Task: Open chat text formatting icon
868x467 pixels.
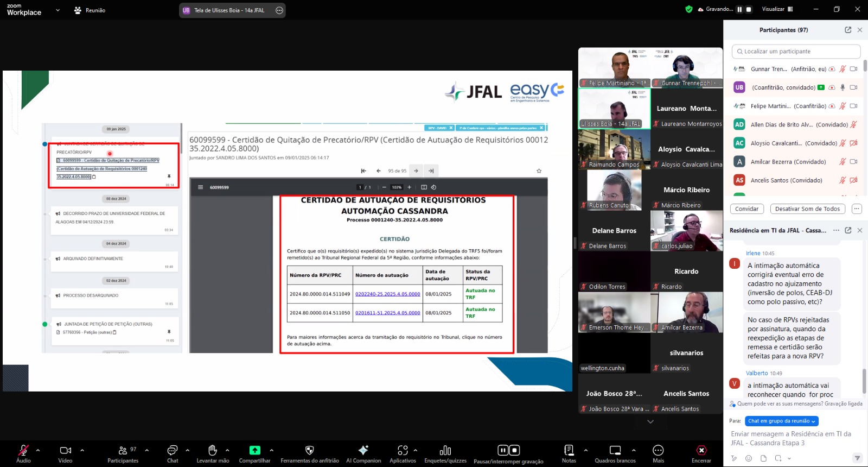Action: (x=734, y=458)
